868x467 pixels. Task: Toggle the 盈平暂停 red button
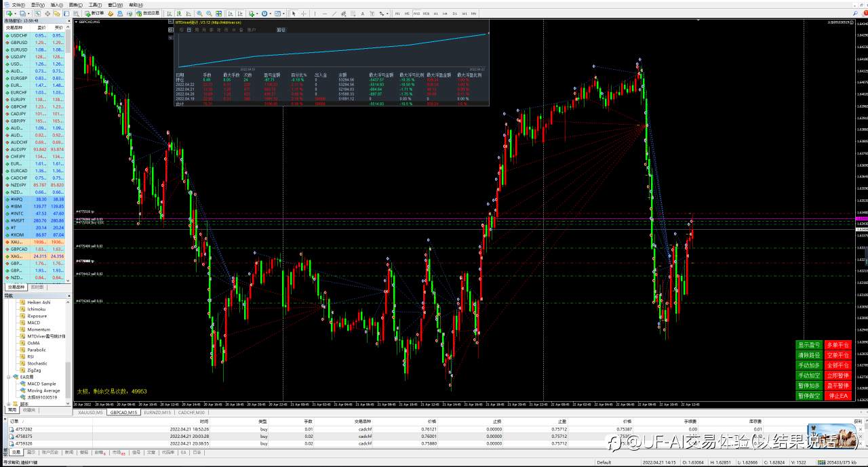point(839,386)
